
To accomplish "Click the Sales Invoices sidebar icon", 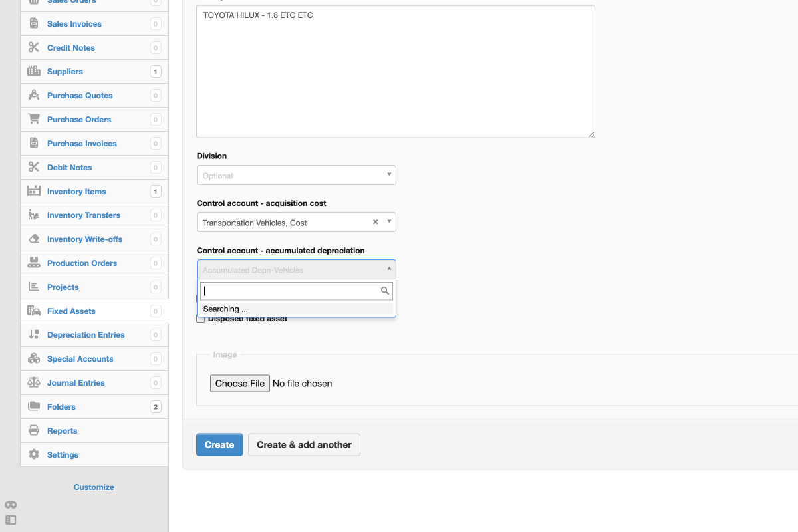I will (x=34, y=24).
